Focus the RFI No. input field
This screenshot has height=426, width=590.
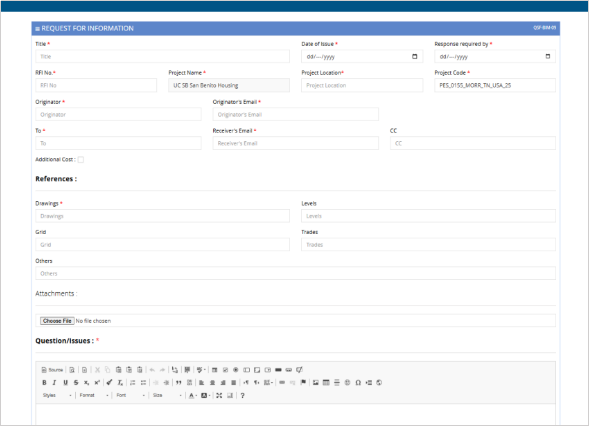(x=96, y=85)
